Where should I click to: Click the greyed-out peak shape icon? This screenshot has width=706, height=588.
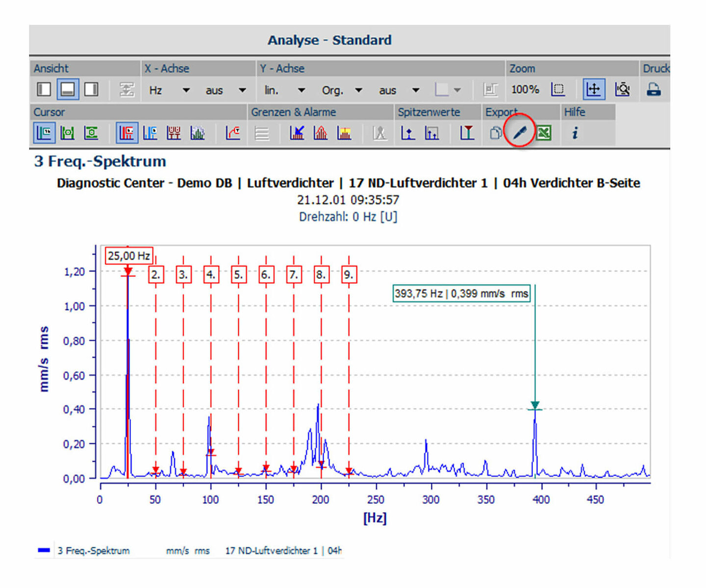(380, 133)
